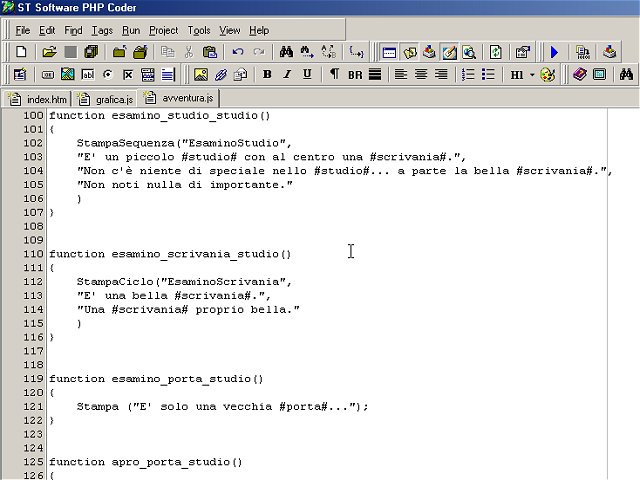Insert a form using the form icon
Screen dimensions: 640x480
click(20, 74)
